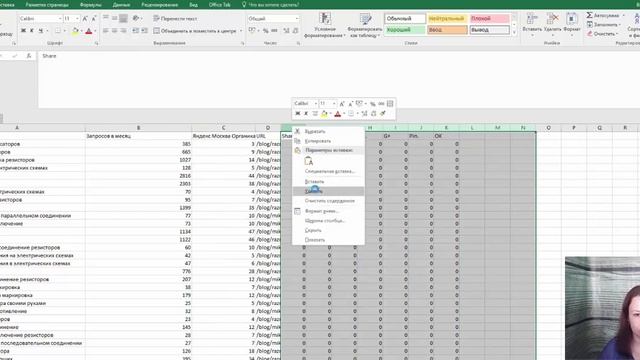Center cell text horizontally

(x=114, y=31)
